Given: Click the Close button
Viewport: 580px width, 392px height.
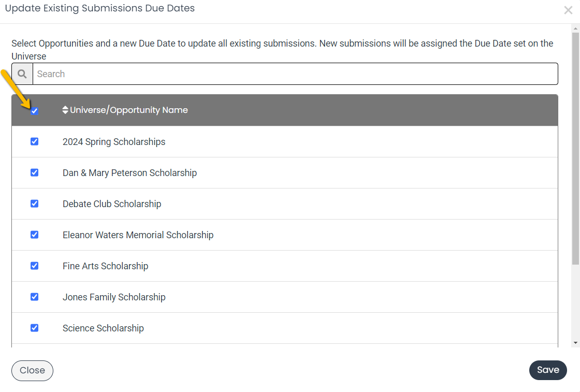Looking at the screenshot, I should (32, 371).
